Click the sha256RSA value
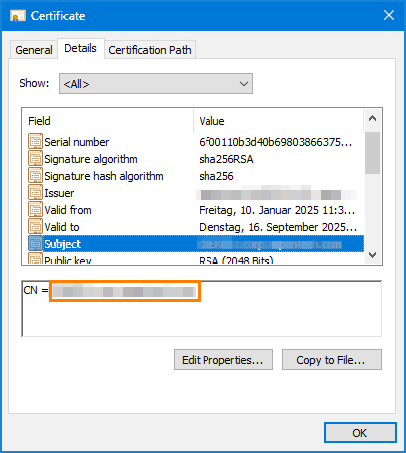This screenshot has height=453, width=406. 226,159
